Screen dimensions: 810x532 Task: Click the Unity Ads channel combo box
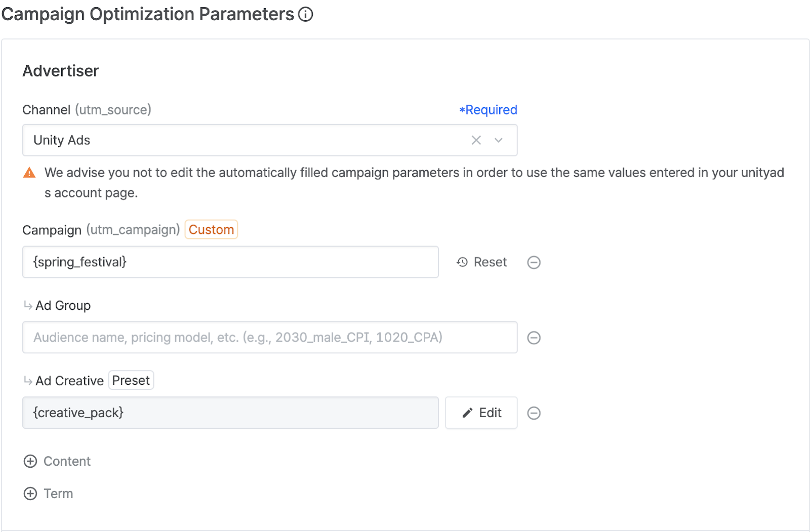243,140
